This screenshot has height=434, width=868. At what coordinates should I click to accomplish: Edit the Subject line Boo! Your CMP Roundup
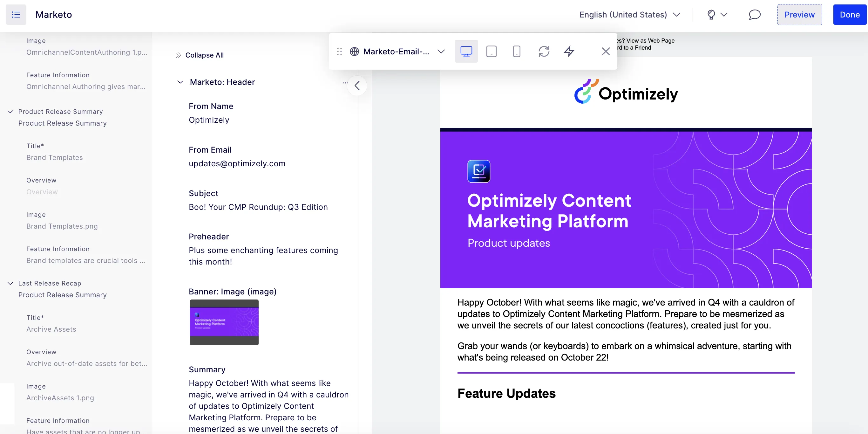tap(258, 207)
